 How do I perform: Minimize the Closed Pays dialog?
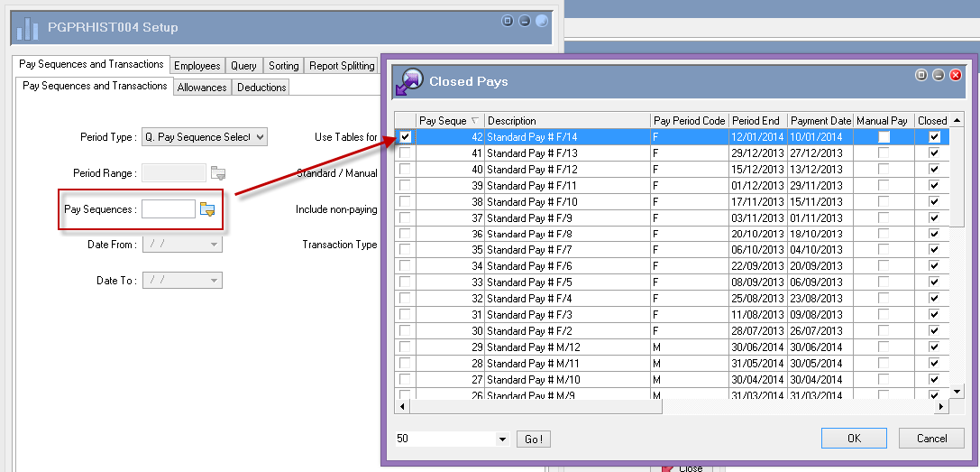938,75
